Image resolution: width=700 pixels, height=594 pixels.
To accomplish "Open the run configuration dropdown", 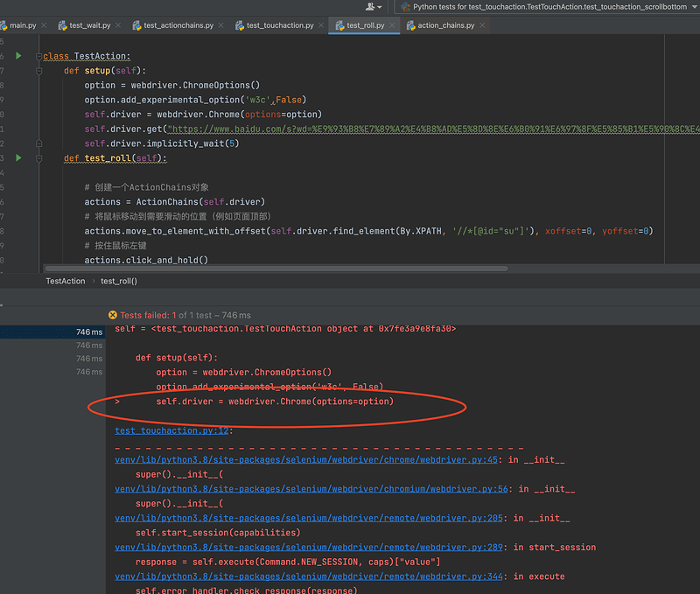I will click(x=695, y=7).
